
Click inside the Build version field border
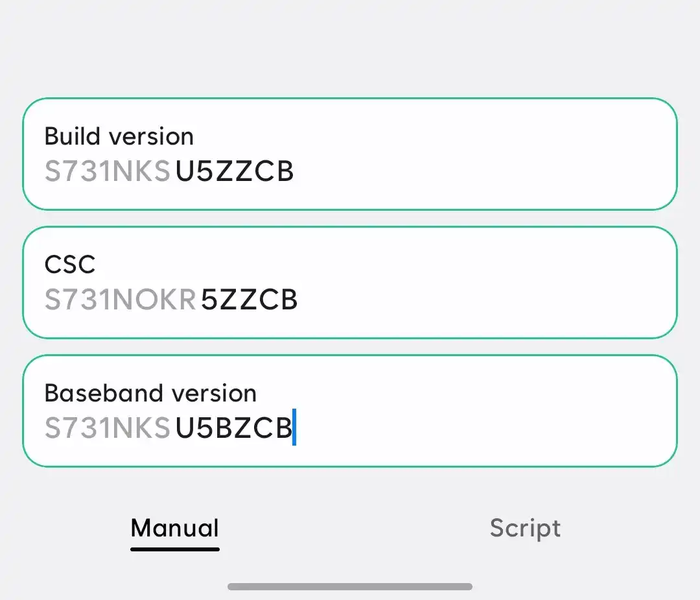click(x=454, y=154)
